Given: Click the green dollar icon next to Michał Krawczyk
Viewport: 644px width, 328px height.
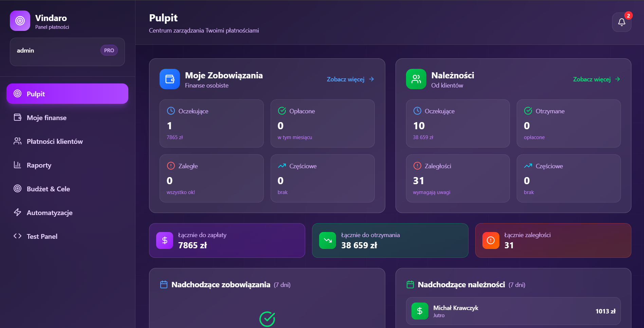Looking at the screenshot, I should click(x=420, y=311).
